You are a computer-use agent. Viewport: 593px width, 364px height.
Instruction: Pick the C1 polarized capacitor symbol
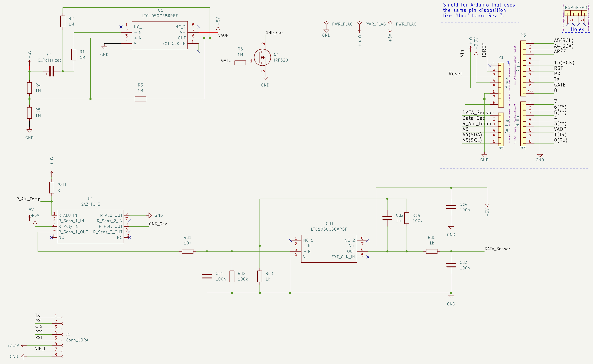pos(51,71)
